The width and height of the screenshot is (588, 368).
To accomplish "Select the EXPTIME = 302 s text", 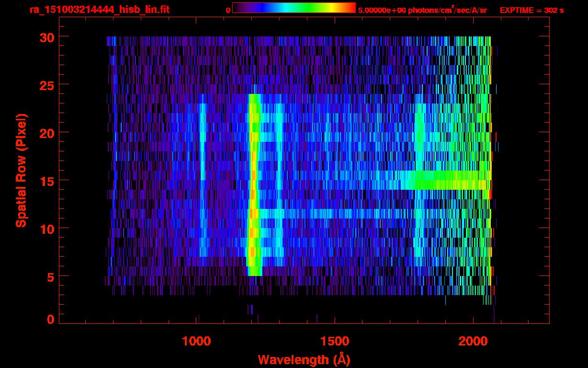I will pyautogui.click(x=531, y=10).
